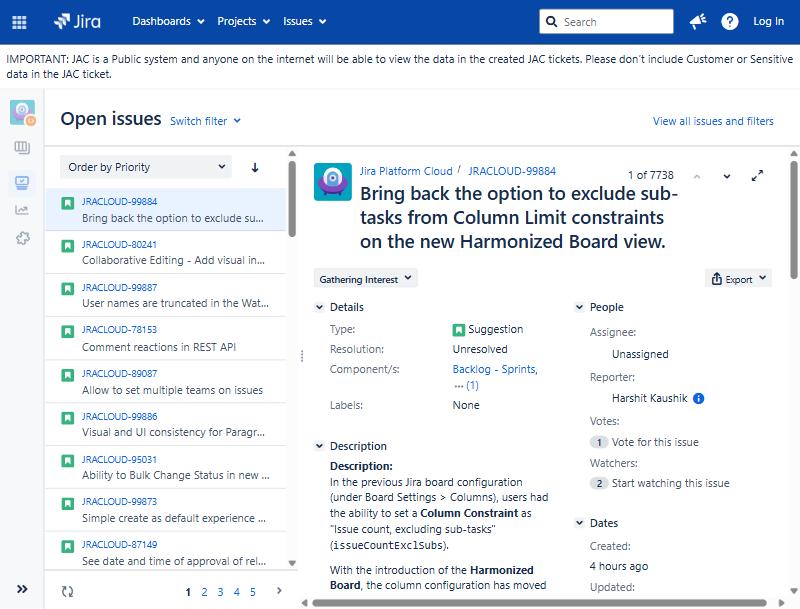Screen dimensions: 800x609
Task: Click the votes count badge 1
Action: click(x=599, y=442)
